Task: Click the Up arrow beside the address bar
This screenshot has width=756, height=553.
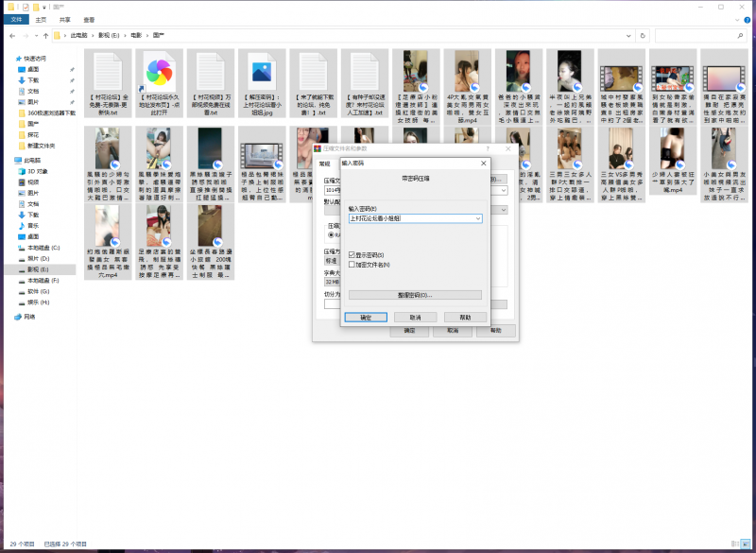Action: [x=44, y=36]
